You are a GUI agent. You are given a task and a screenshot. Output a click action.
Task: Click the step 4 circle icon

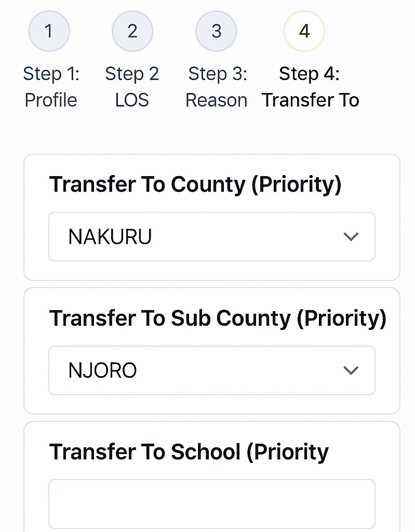tap(304, 31)
